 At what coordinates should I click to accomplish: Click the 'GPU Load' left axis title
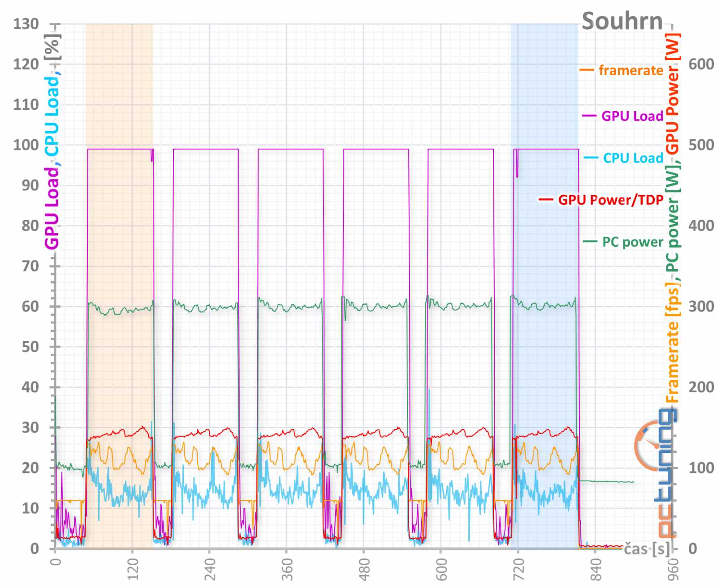(52, 208)
